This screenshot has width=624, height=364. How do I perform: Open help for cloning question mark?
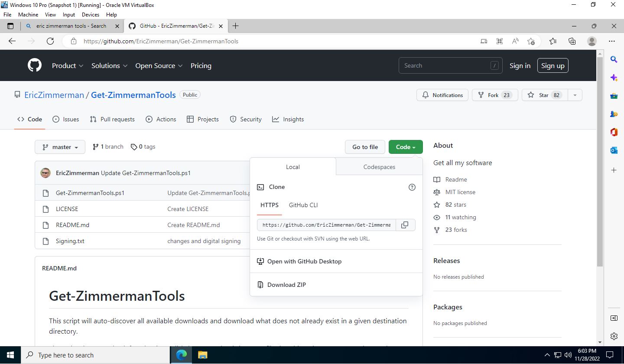(x=412, y=187)
